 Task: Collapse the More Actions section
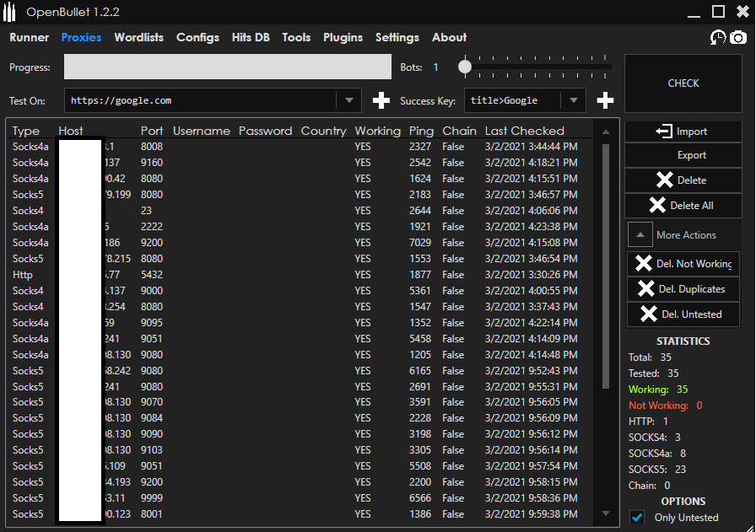[x=640, y=235]
